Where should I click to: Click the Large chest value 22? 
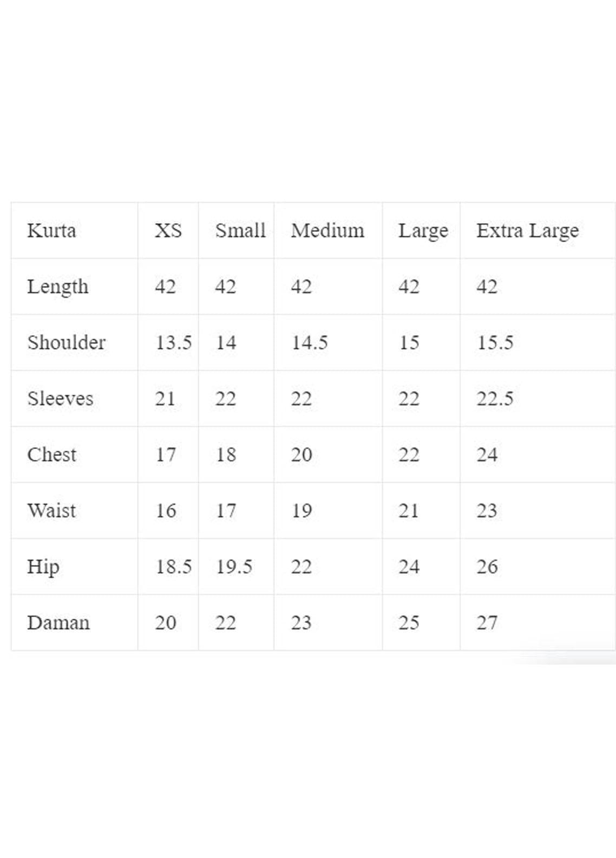tap(409, 454)
